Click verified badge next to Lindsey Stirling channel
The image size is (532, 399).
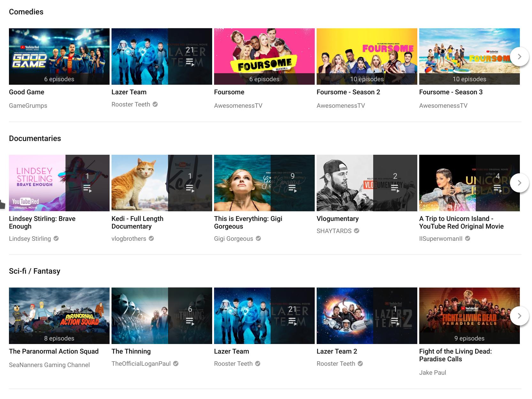(x=56, y=239)
